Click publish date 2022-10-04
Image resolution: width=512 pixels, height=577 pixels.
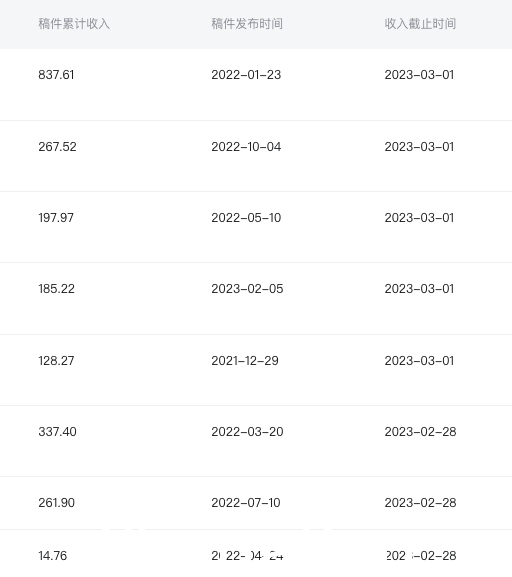pyautogui.click(x=246, y=147)
